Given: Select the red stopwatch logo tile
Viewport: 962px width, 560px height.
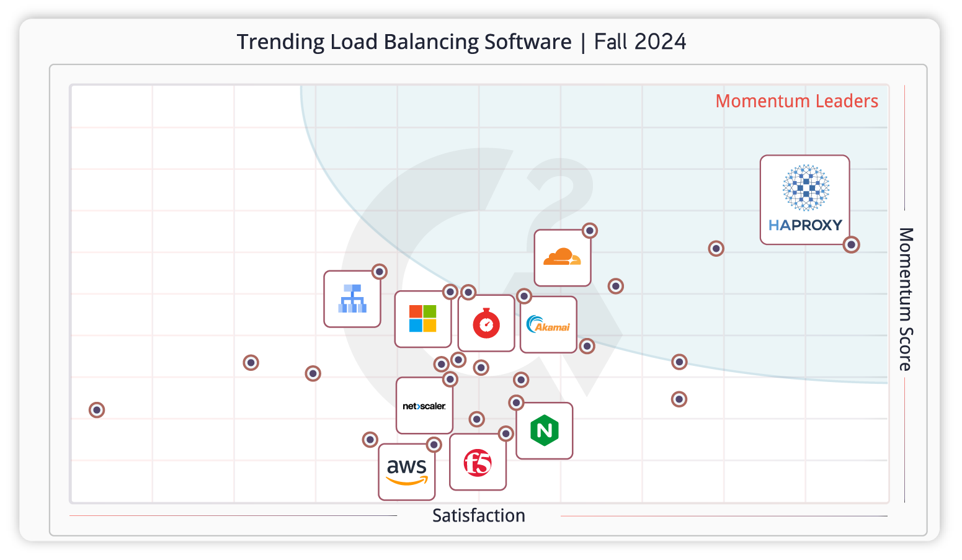Looking at the screenshot, I should pos(486,323).
